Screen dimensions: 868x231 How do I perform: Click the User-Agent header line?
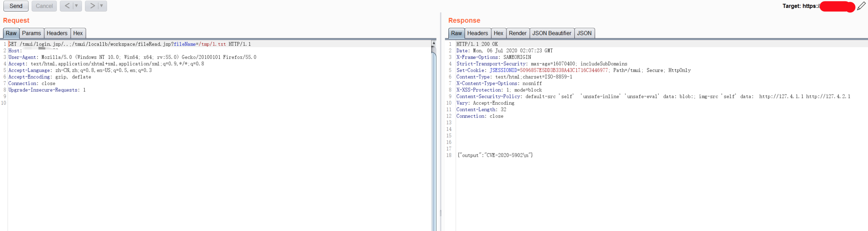click(132, 57)
